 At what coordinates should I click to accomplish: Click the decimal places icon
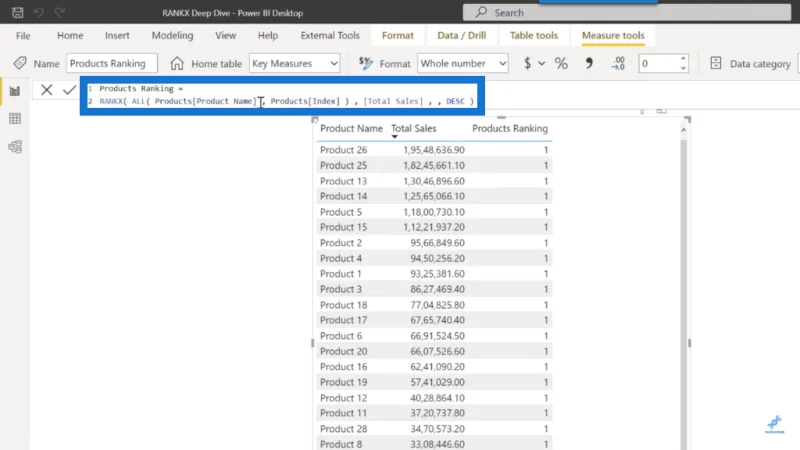[618, 63]
